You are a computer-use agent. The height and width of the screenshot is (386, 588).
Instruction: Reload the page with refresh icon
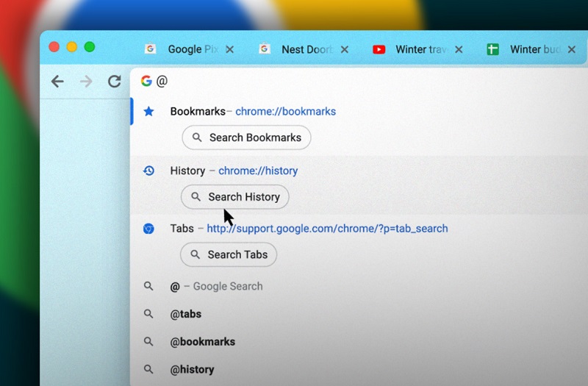coord(114,82)
